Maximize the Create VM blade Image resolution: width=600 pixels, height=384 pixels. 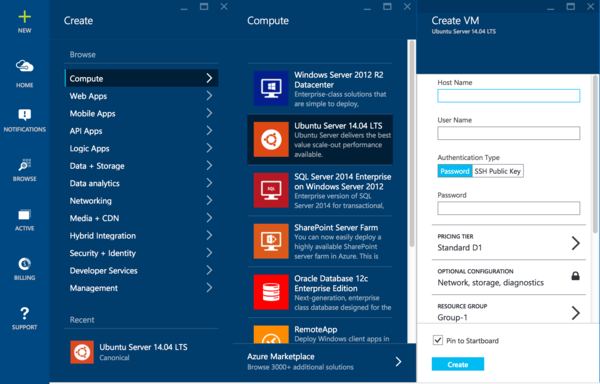point(571,7)
